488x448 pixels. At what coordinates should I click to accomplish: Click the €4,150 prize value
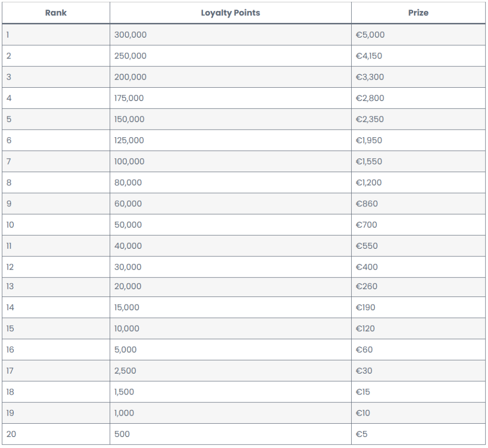pyautogui.click(x=369, y=56)
